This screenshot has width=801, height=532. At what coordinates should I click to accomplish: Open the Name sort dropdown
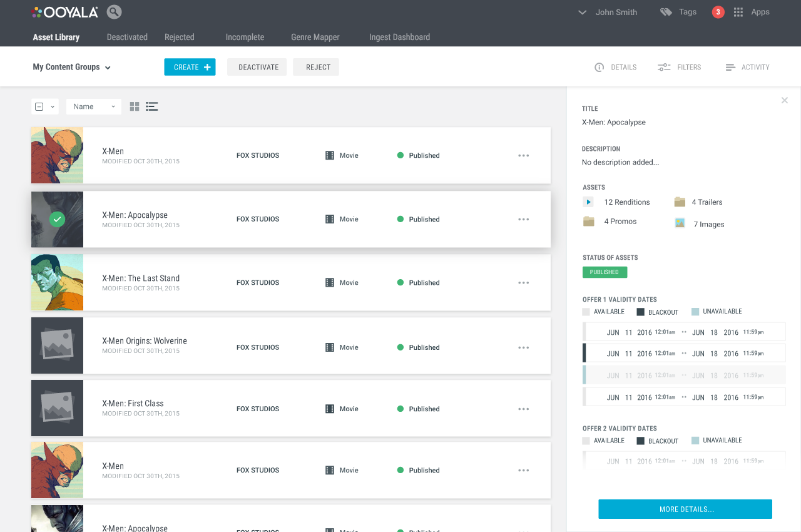[x=94, y=106]
